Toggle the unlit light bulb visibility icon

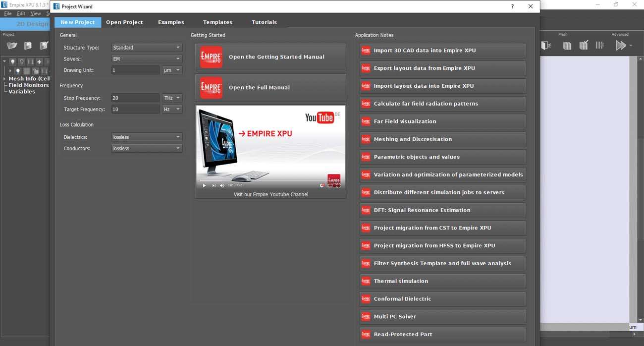21,62
